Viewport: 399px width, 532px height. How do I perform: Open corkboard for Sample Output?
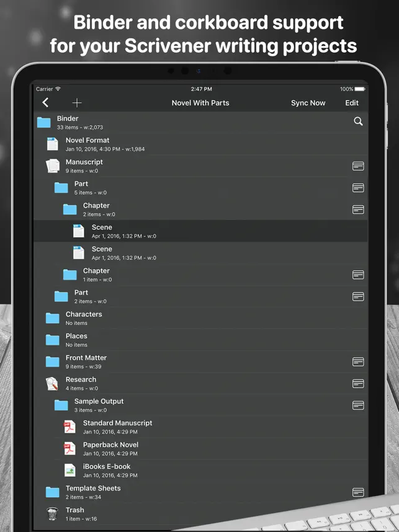click(358, 405)
